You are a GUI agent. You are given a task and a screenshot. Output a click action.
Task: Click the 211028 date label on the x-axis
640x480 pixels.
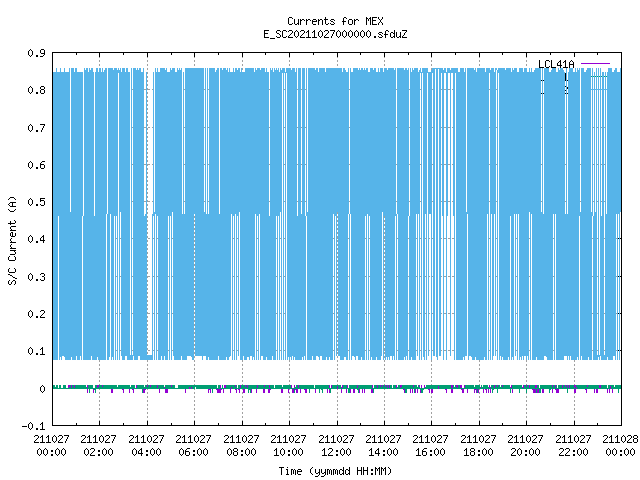[620, 439]
